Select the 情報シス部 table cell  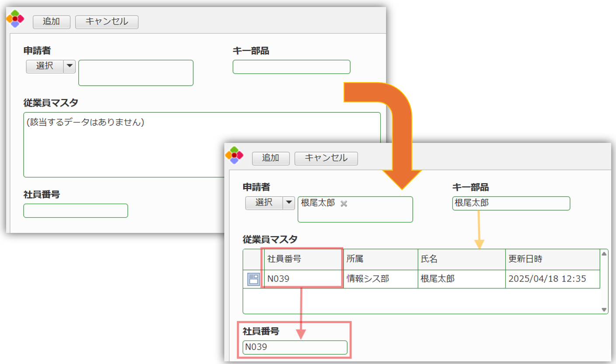[381, 279]
